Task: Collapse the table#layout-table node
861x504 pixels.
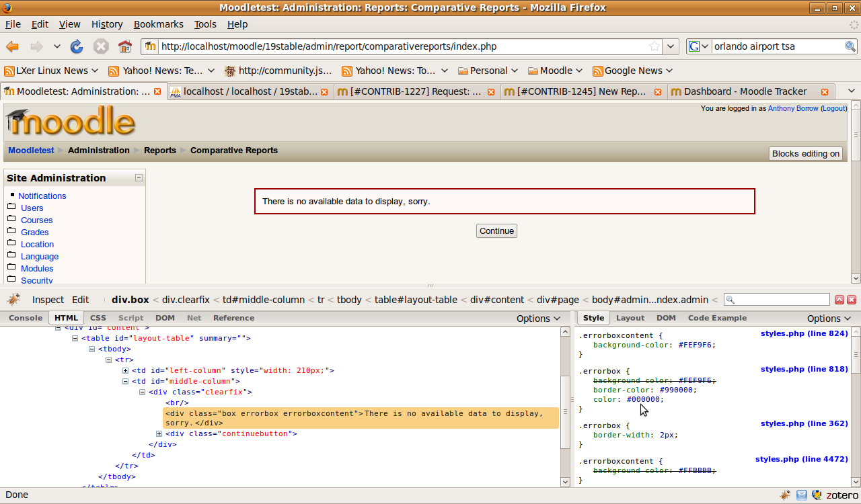Action: tap(75, 339)
